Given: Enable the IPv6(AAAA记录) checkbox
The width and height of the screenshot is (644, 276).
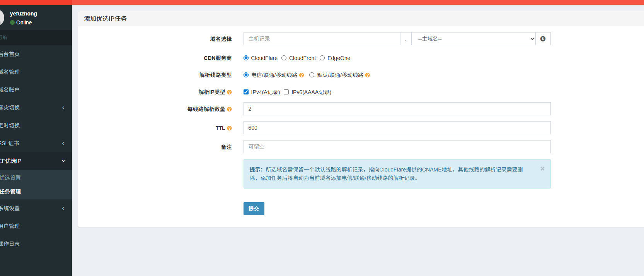Looking at the screenshot, I should point(286,92).
